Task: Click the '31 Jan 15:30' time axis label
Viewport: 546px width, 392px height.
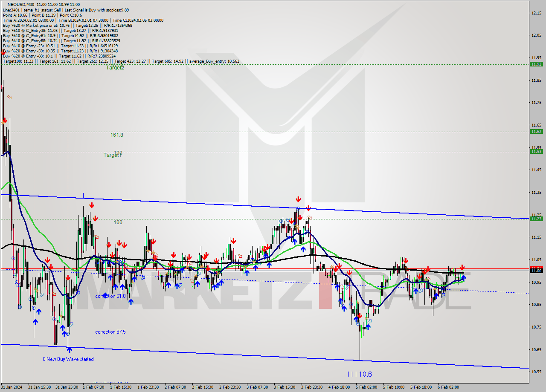Action: click(x=39, y=387)
